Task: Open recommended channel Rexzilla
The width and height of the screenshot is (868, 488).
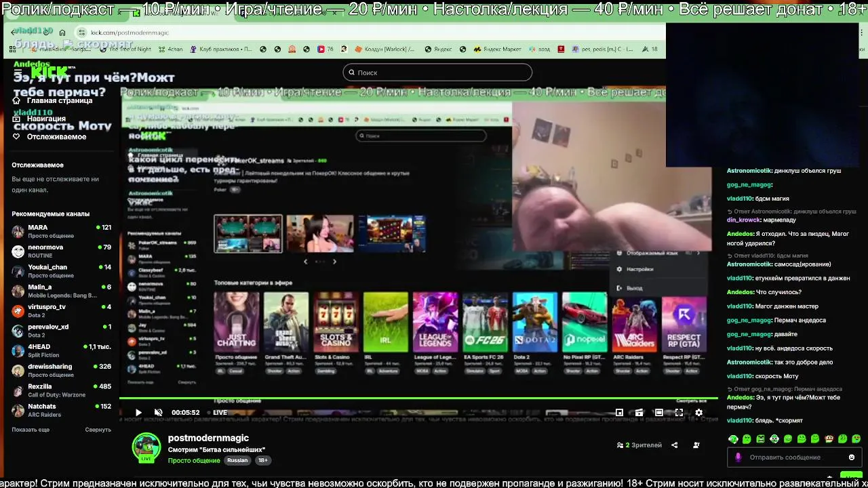Action: 61,390
